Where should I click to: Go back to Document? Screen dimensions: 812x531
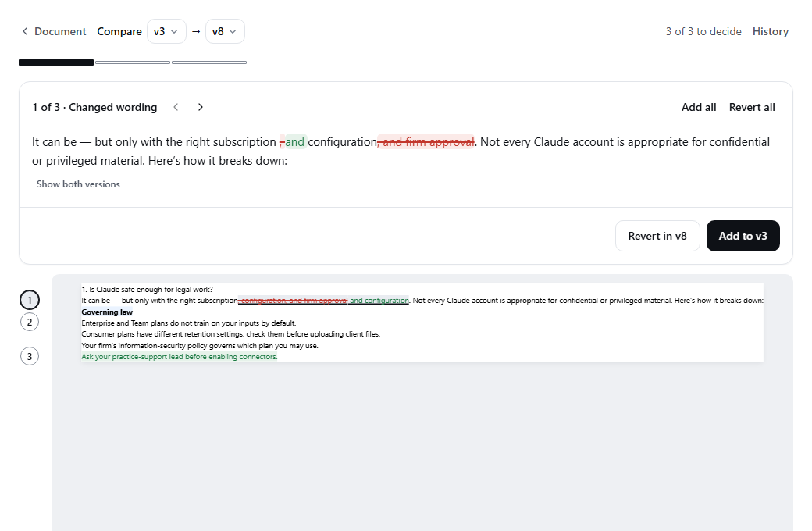point(54,31)
